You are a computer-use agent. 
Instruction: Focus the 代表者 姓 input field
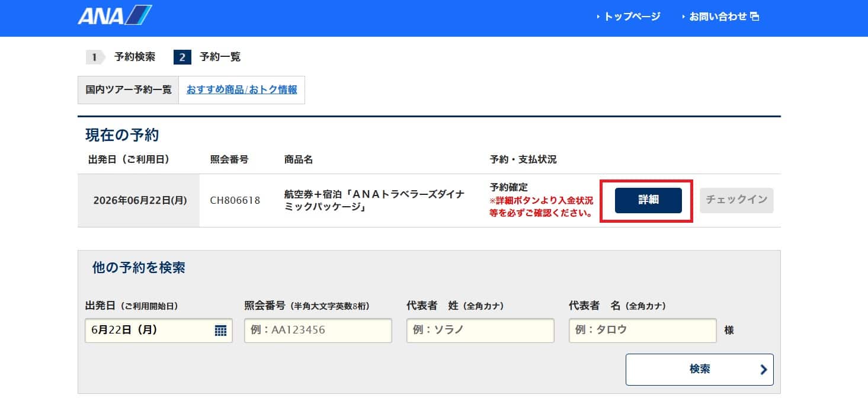pos(480,331)
